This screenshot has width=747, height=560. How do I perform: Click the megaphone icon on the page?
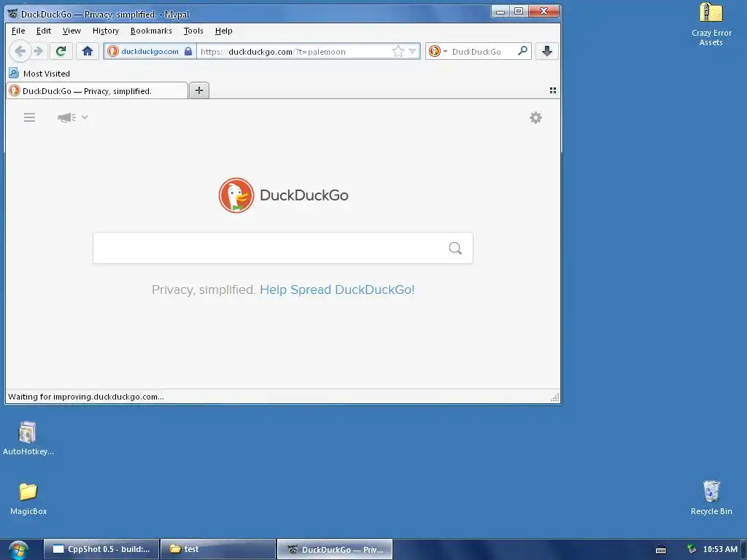[x=66, y=117]
